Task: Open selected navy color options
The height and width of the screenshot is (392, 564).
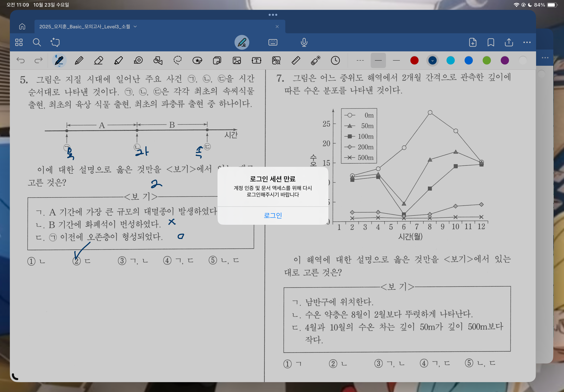Action: (432, 60)
